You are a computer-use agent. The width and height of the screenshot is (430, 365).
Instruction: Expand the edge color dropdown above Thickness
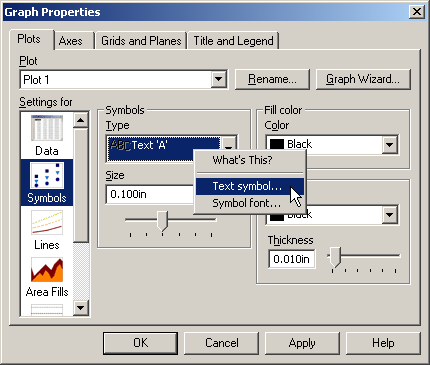coord(389,215)
